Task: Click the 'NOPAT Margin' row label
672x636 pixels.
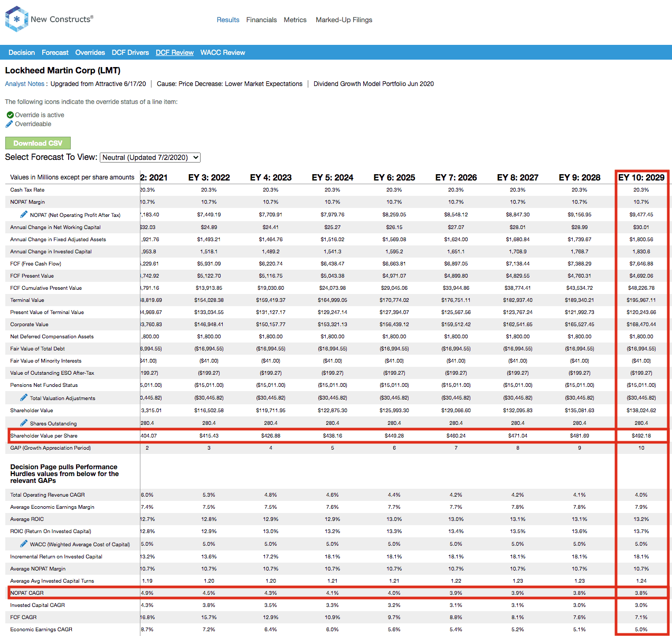Action: pos(27,202)
